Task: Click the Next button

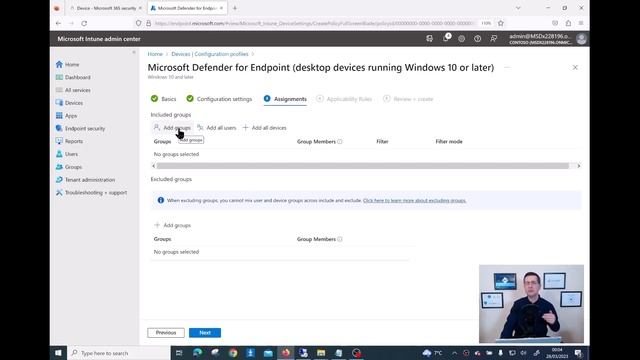Action: 205,333
